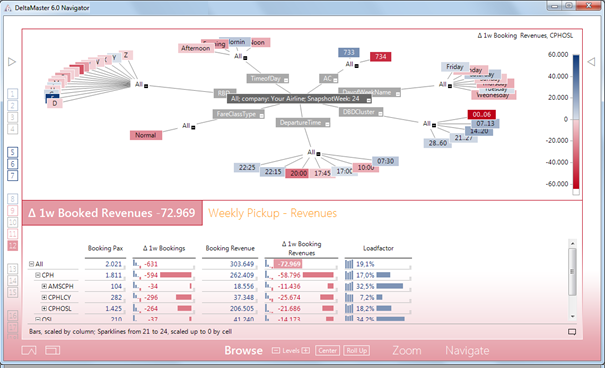Select the Normal fare class node

point(145,135)
